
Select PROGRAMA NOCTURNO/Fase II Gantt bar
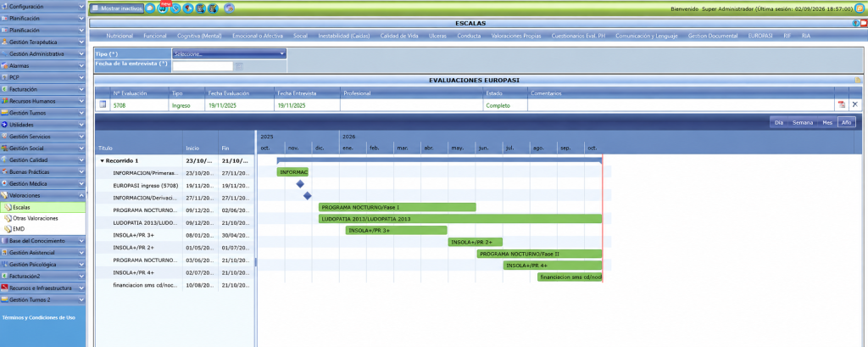[539, 254]
